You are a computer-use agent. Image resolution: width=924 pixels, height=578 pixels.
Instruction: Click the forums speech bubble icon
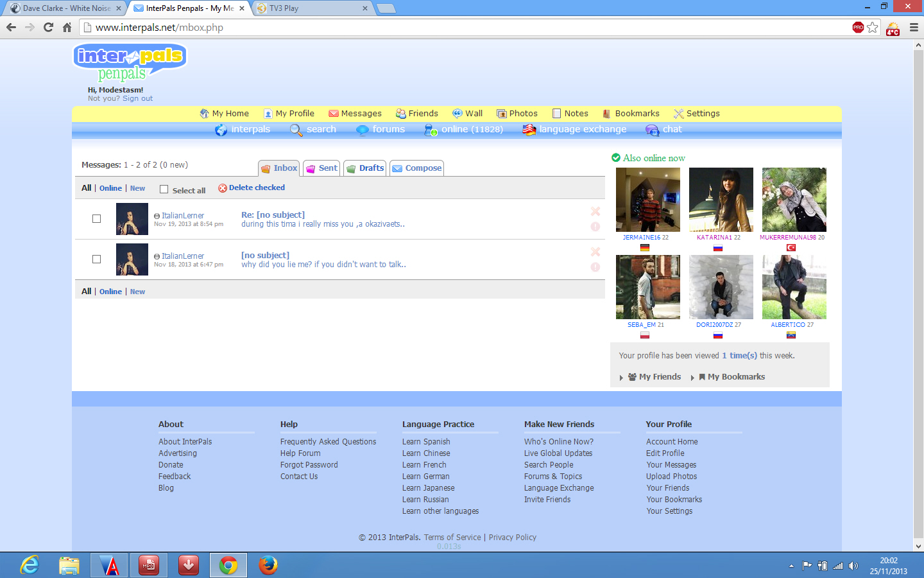click(x=363, y=130)
